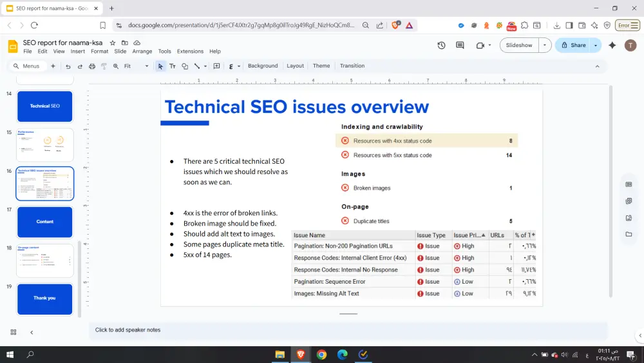Open the Fit zoom dropdown
Viewport: 644px width, 363px height.
(x=136, y=66)
